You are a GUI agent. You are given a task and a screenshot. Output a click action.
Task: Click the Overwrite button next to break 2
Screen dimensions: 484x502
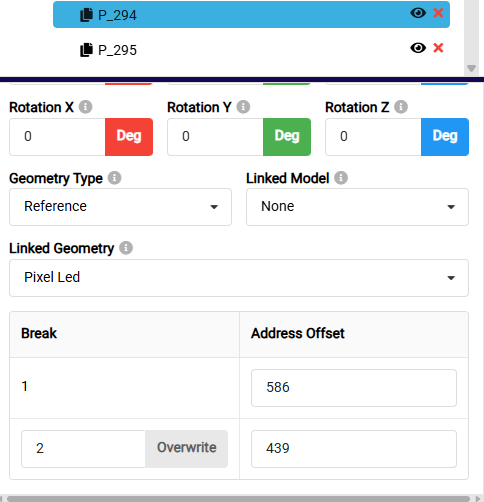click(x=187, y=449)
